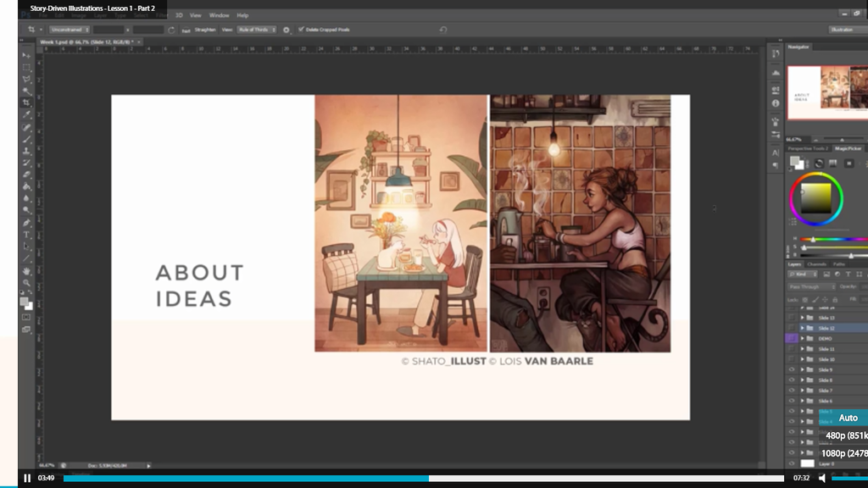Hide the Slide 7 layer group
The height and width of the screenshot is (488, 868).
coord(792,391)
